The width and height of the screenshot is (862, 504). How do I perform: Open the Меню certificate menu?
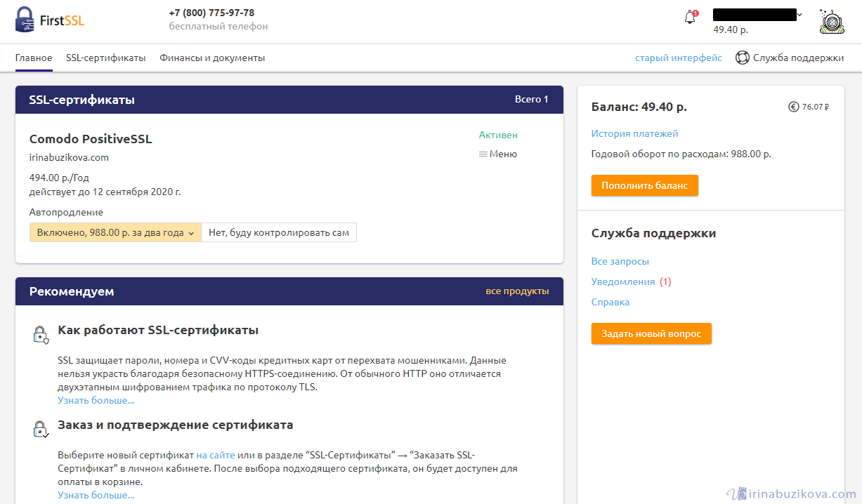pos(503,154)
